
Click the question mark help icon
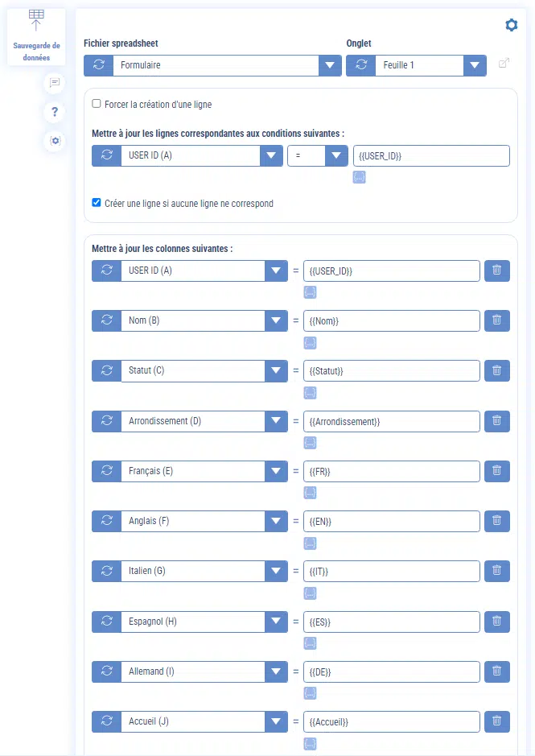[55, 112]
